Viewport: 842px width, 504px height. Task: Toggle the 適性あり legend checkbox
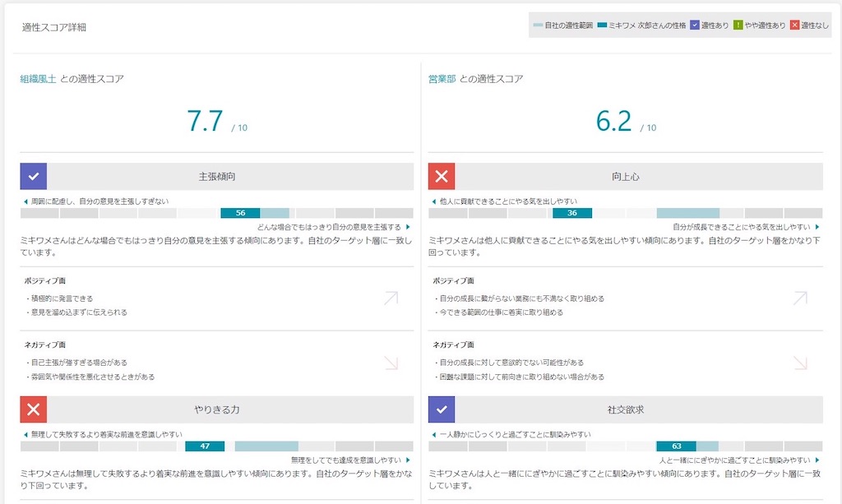(x=695, y=25)
